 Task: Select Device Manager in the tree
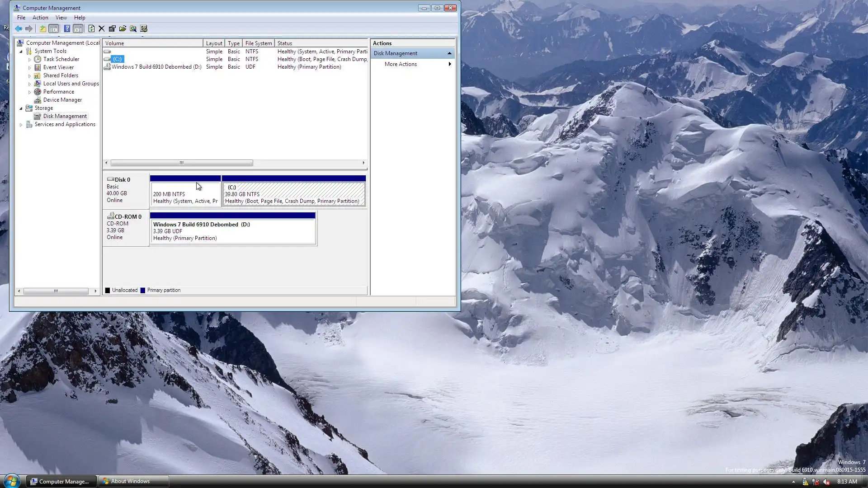click(62, 100)
